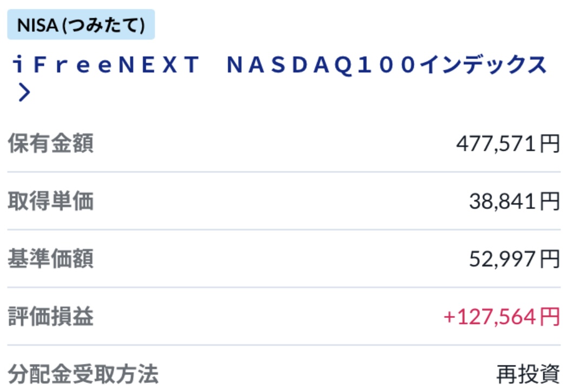Click the 取得単価 label
Viewport: 574px width, 392px height.
tap(50, 201)
